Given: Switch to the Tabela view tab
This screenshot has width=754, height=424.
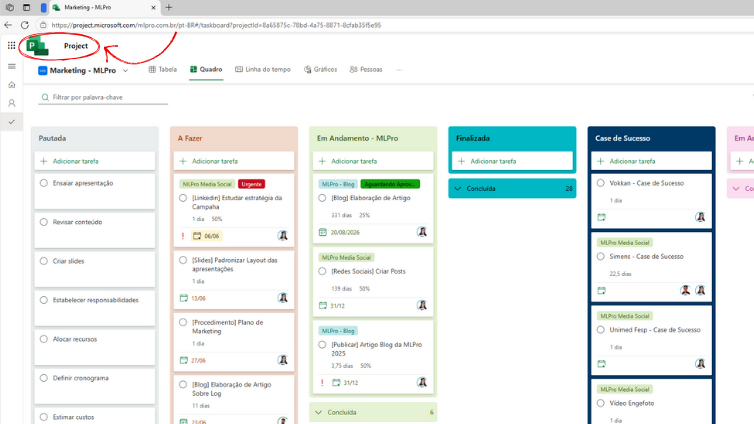Looking at the screenshot, I should pyautogui.click(x=163, y=70).
